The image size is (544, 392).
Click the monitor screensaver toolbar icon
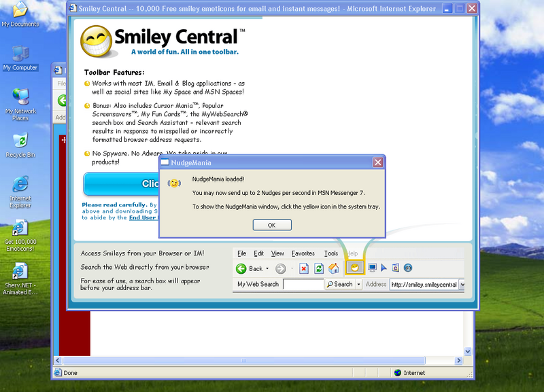[372, 268]
